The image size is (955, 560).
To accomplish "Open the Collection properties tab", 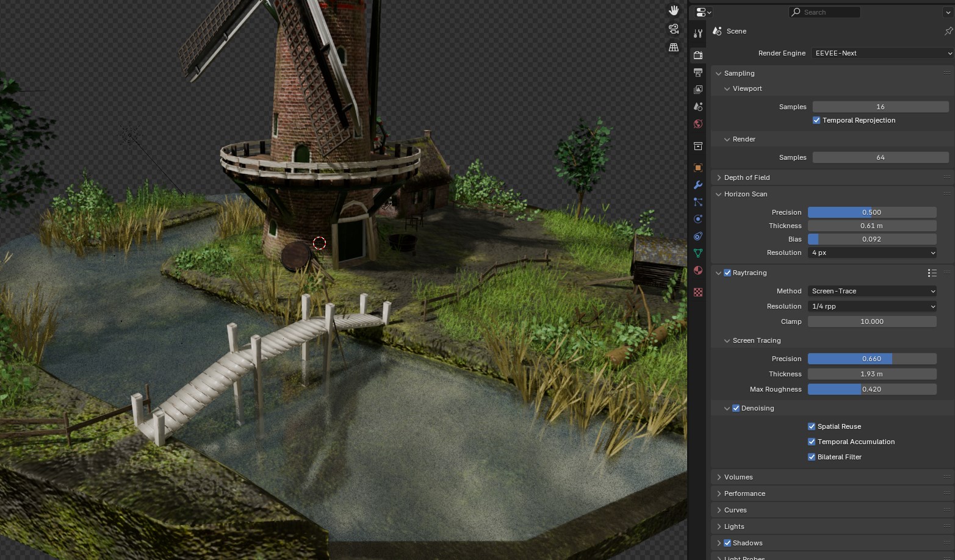I will (x=698, y=146).
